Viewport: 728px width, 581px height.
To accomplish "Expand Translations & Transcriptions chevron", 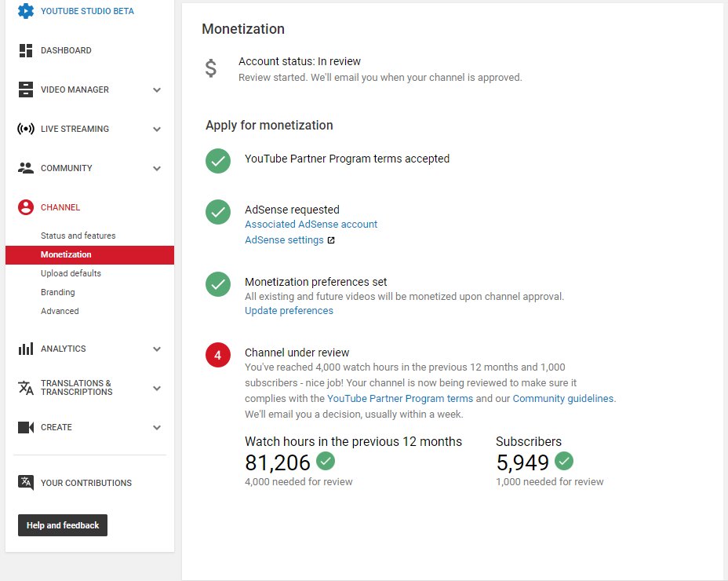I will tap(157, 388).
